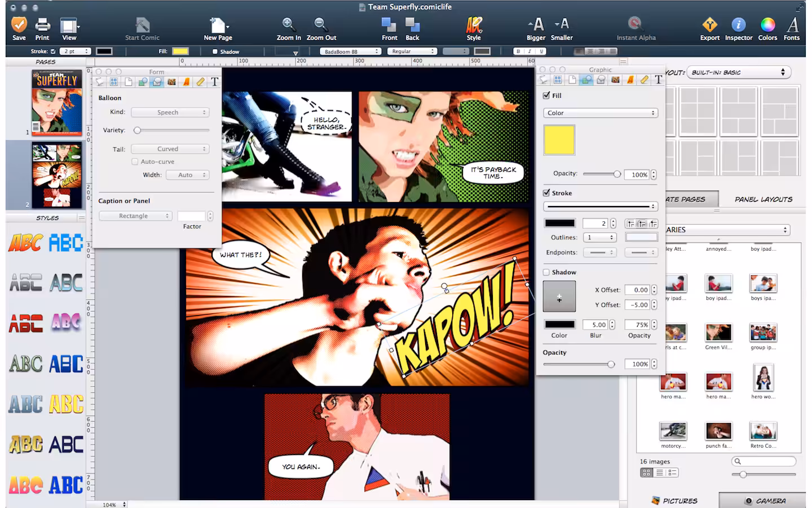The height and width of the screenshot is (508, 812).
Task: Uncheck the Stroke checkbox in Graphic inspector
Action: pyautogui.click(x=546, y=192)
